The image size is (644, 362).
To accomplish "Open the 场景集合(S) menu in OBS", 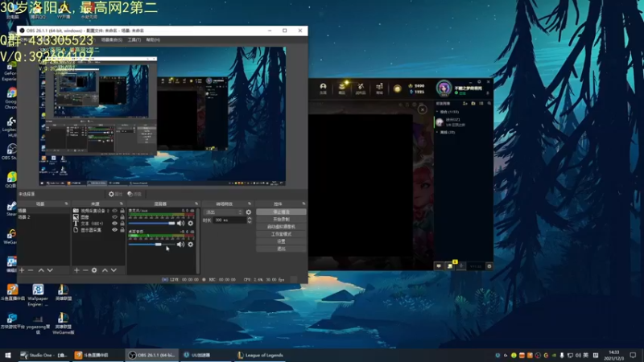I will click(112, 39).
